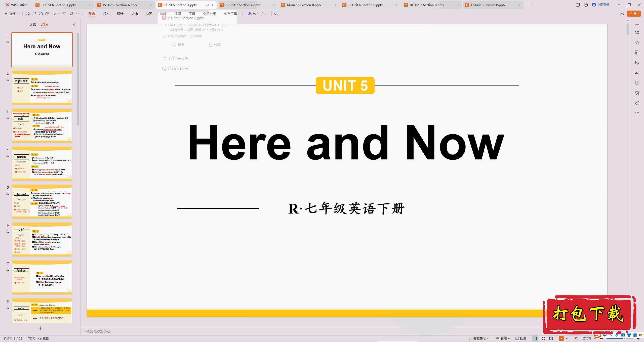The height and width of the screenshot is (342, 644).
Task: Open the search magnifier icon
Action: point(276,14)
